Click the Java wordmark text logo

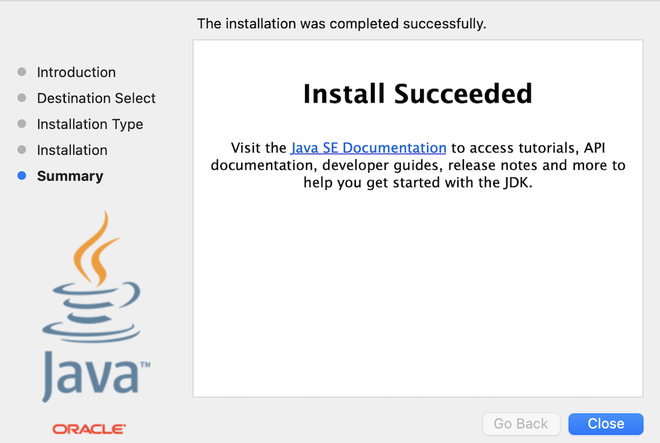click(x=96, y=376)
